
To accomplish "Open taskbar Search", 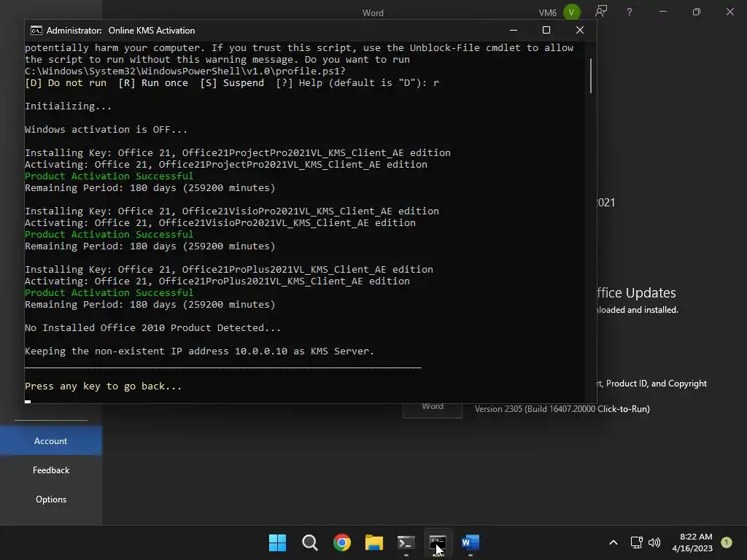I will point(309,542).
